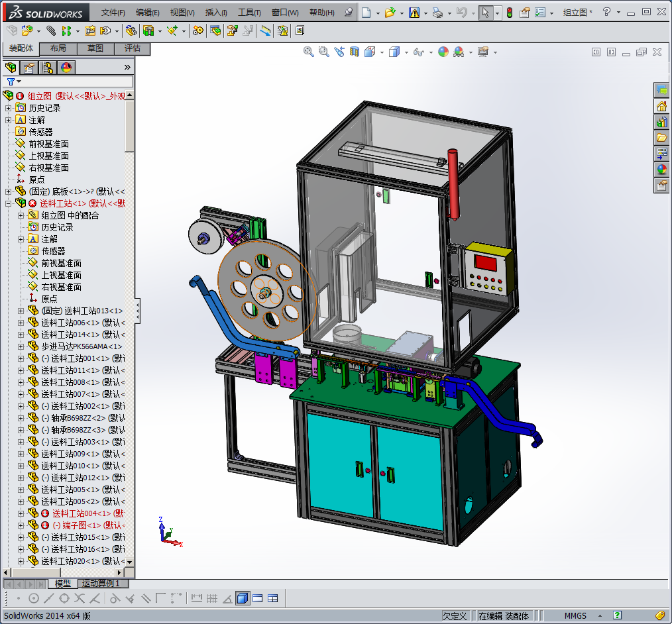Screen dimensions: 672x624
Task: Toggle the Select arrow tool
Action: click(486, 13)
